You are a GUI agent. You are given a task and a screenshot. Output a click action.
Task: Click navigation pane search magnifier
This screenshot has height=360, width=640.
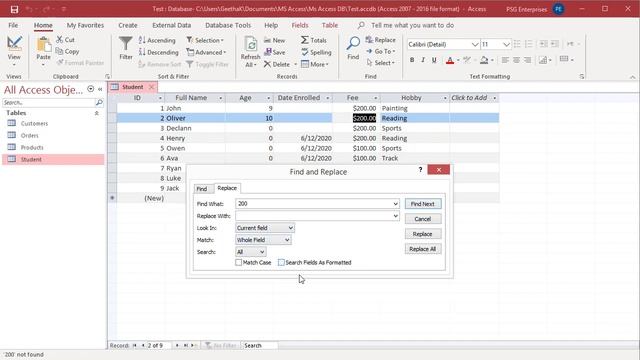pos(99,102)
